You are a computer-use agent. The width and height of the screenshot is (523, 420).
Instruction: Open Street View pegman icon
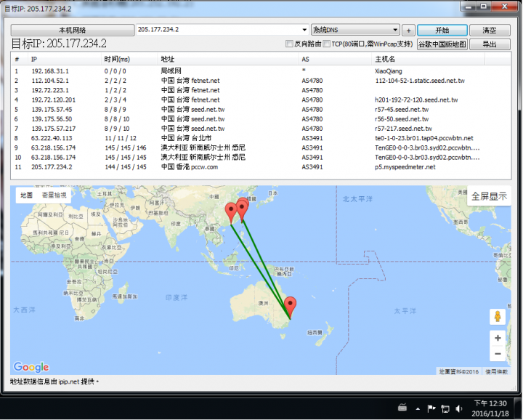click(498, 317)
